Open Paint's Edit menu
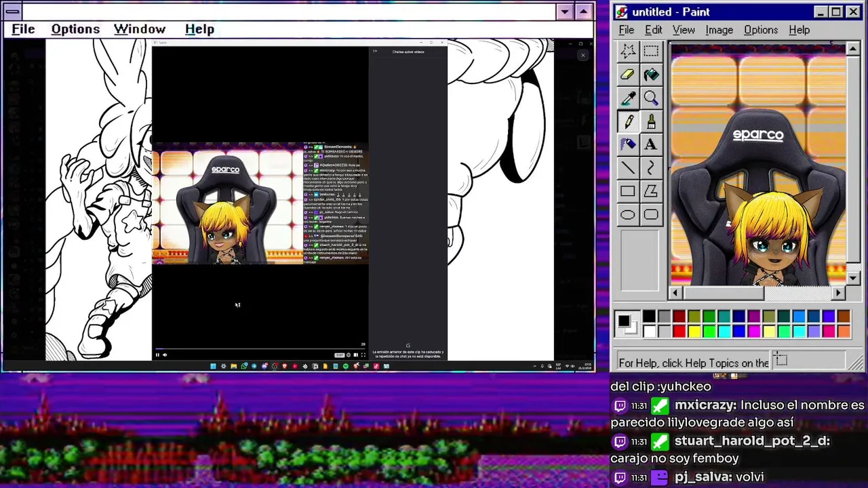Screen dimensions: 868x488 [654, 30]
